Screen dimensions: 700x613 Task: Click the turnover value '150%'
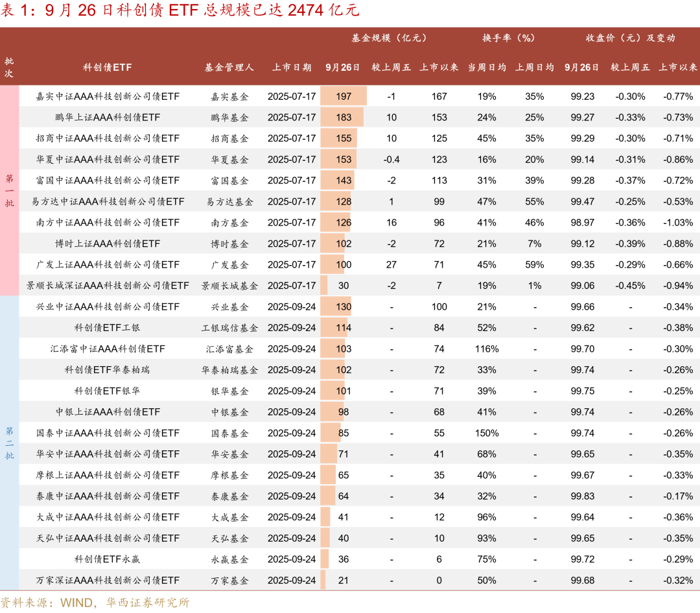click(487, 433)
